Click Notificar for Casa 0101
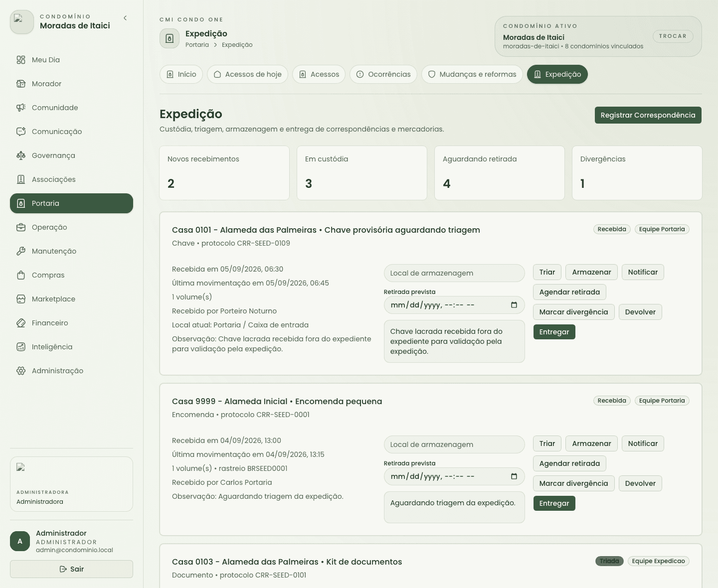The width and height of the screenshot is (718, 588). point(643,272)
